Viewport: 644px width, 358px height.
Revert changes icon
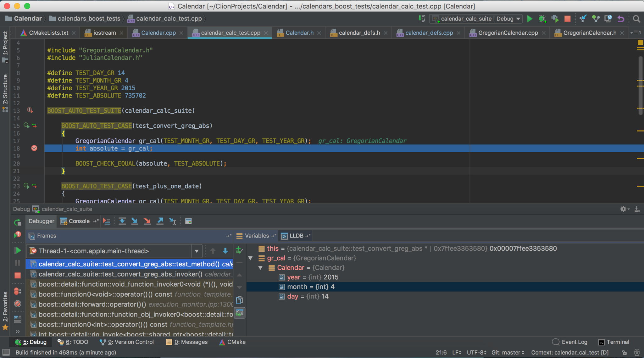[621, 19]
